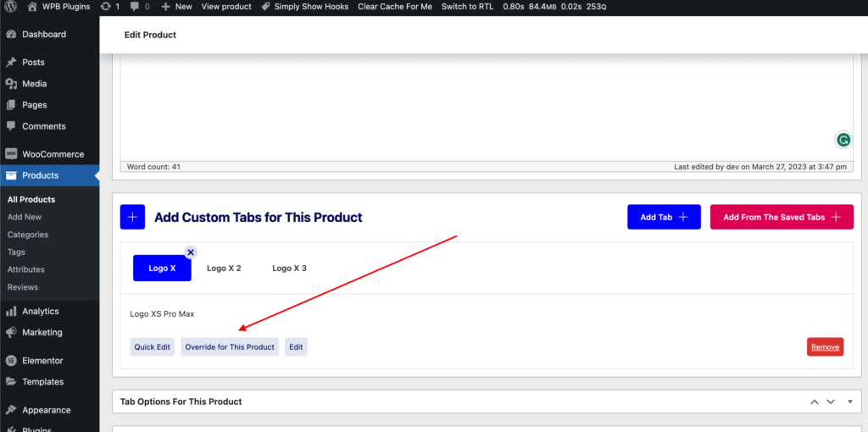
Task: Click inside the product description editor area
Action: [x=487, y=108]
